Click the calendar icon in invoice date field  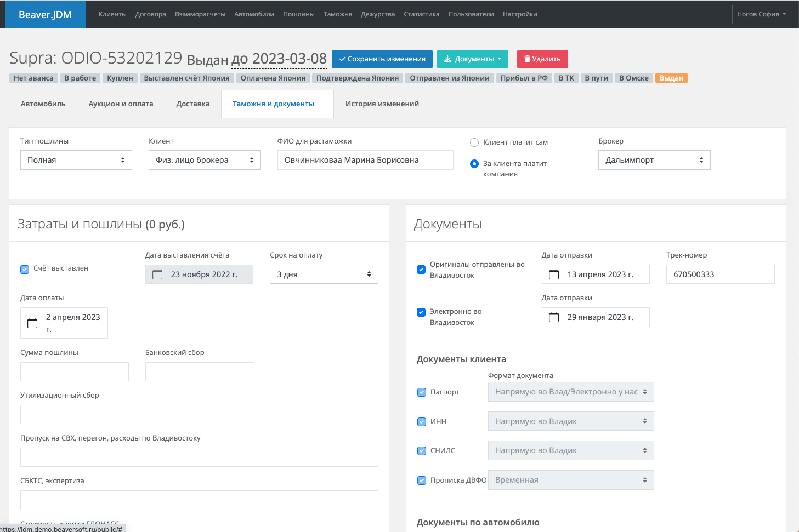pyautogui.click(x=157, y=274)
